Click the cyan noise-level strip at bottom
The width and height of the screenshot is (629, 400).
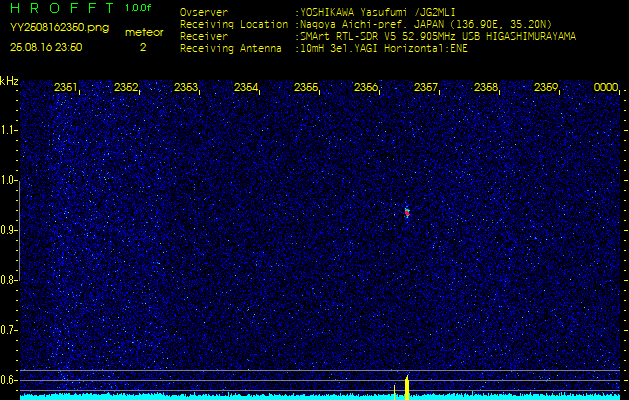coord(320,397)
